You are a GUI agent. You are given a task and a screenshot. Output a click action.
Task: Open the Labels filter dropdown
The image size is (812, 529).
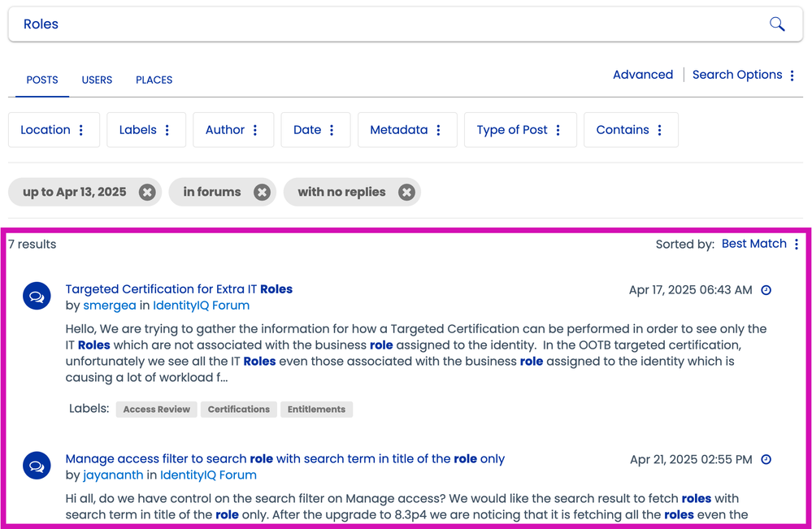tap(145, 130)
